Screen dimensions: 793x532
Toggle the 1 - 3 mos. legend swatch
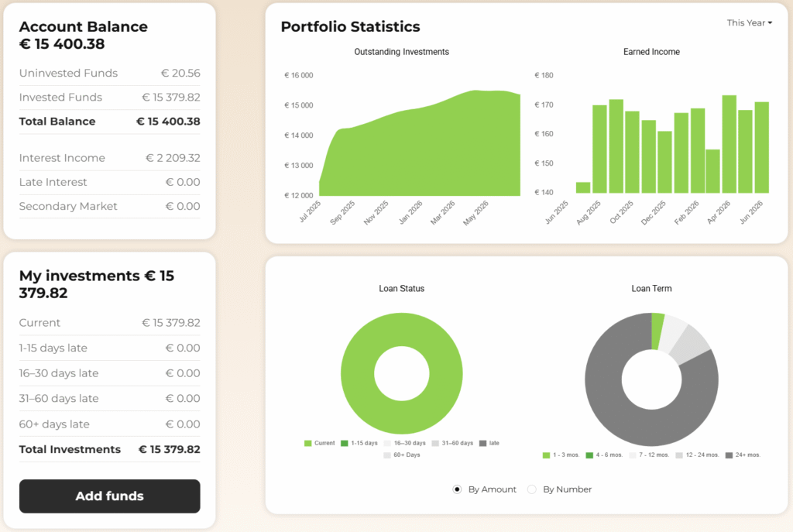click(x=546, y=455)
